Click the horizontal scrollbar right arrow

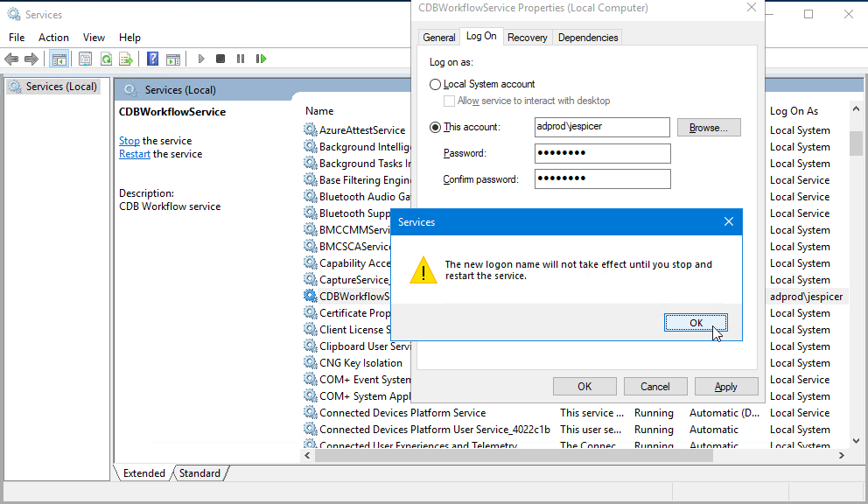pyautogui.click(x=842, y=455)
